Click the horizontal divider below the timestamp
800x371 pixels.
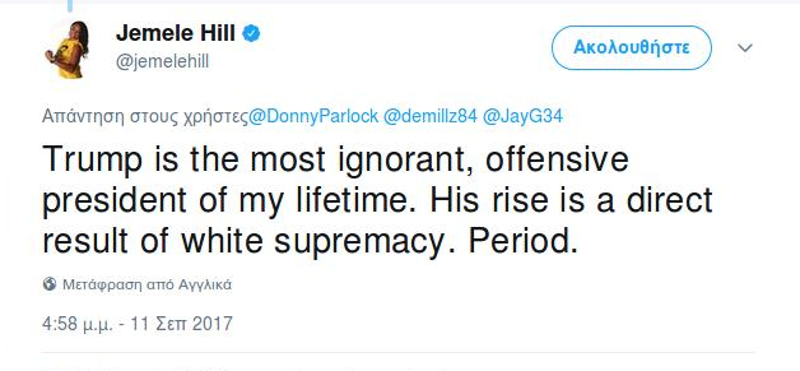click(x=398, y=352)
